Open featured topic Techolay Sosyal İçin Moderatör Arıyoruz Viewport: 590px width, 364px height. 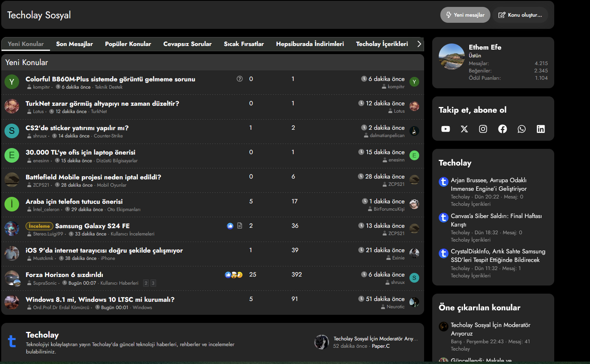click(x=491, y=329)
